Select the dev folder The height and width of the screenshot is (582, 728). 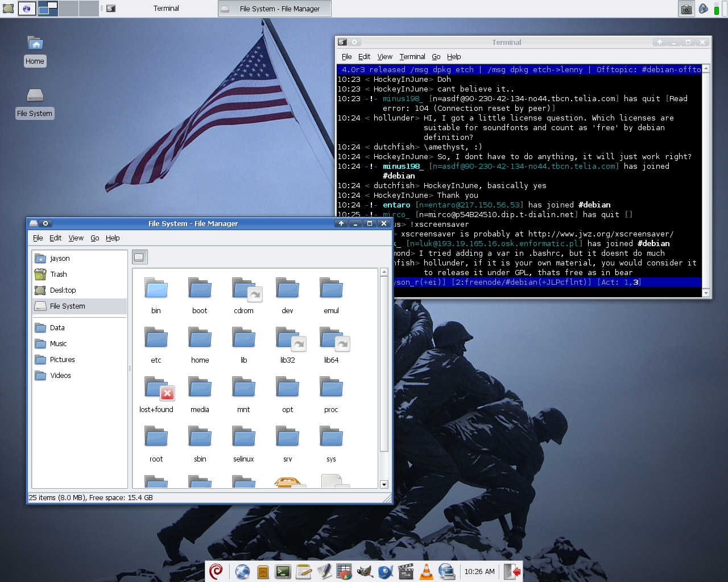287,296
